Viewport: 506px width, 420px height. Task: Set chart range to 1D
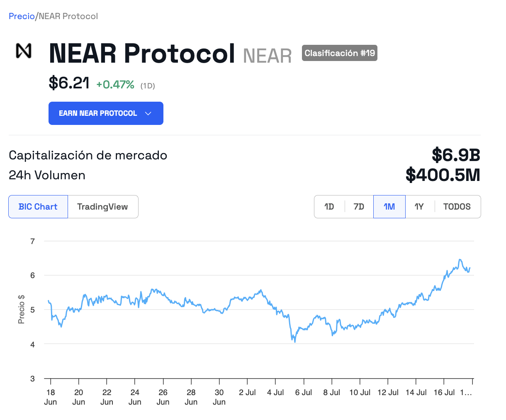(x=329, y=207)
